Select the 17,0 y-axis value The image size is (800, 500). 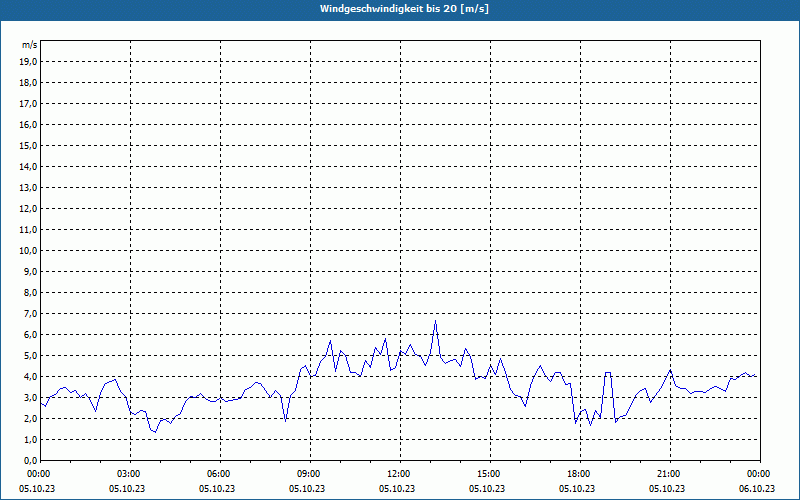click(28, 104)
